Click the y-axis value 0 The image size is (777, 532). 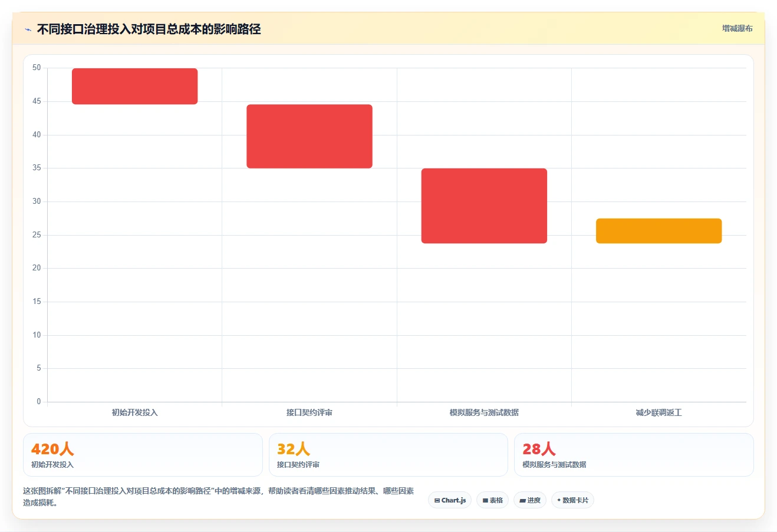point(39,402)
